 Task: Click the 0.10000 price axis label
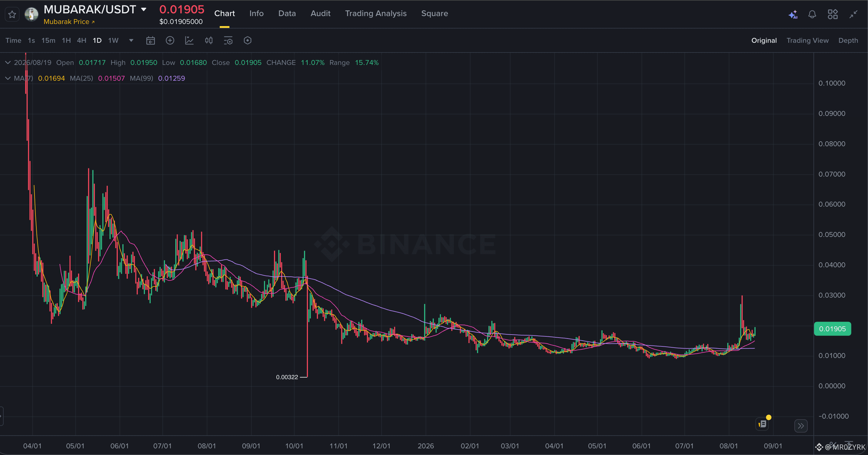832,83
